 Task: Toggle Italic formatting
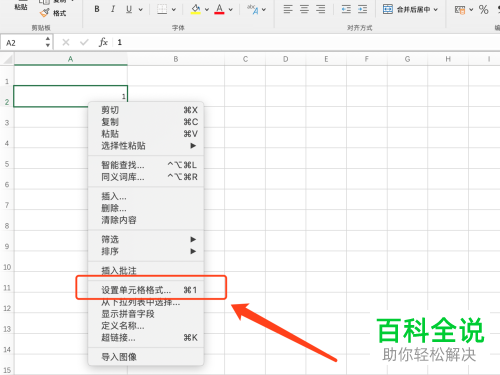[113, 9]
